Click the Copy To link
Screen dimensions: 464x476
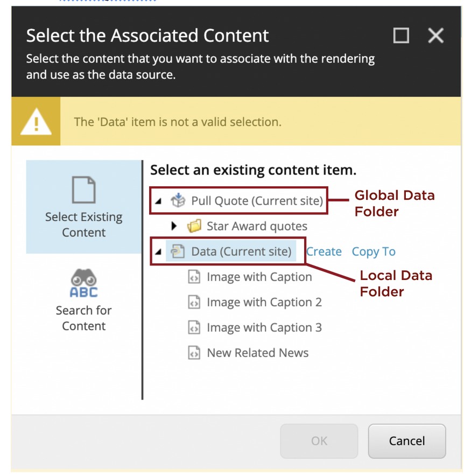click(373, 251)
